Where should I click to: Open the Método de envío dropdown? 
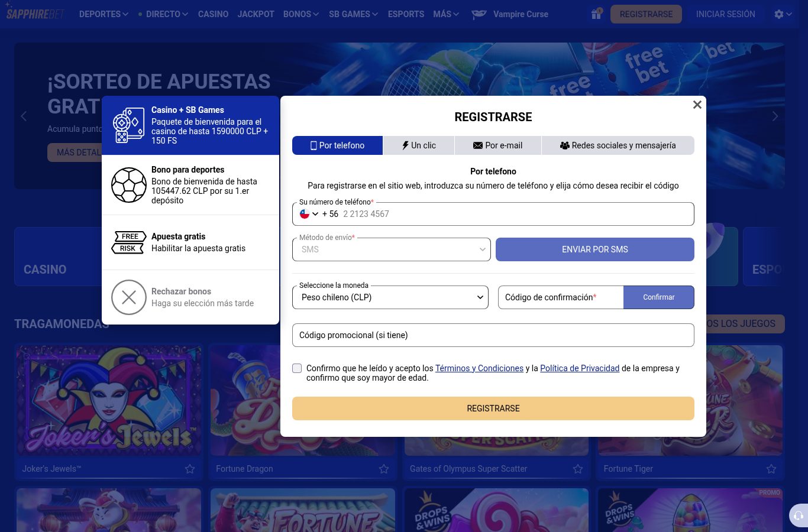(392, 249)
